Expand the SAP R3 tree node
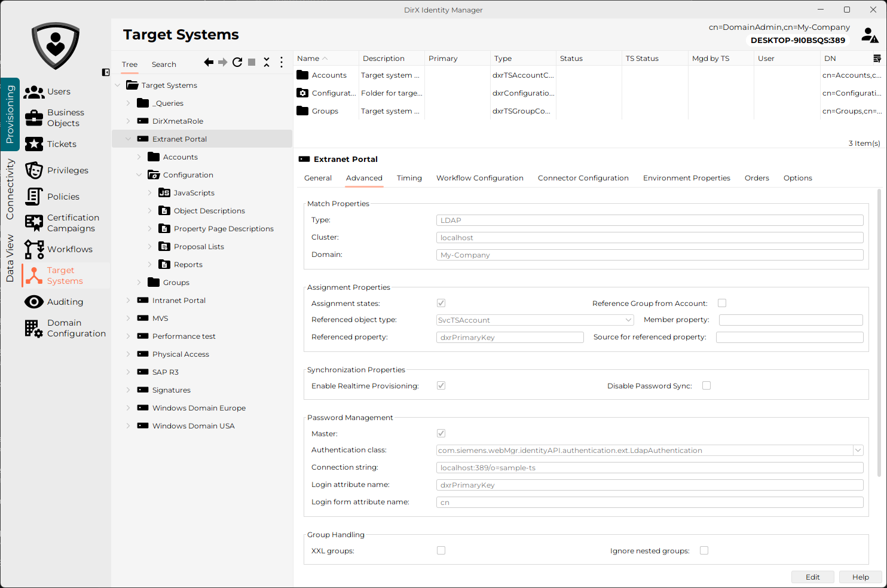Viewport: 887px width, 588px height. (128, 372)
